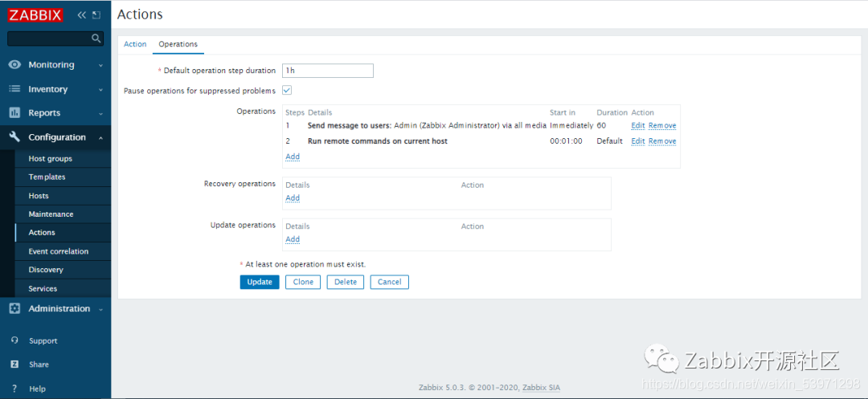Expand the Monitoring menu chevron
This screenshot has width=868, height=399.
coord(100,65)
